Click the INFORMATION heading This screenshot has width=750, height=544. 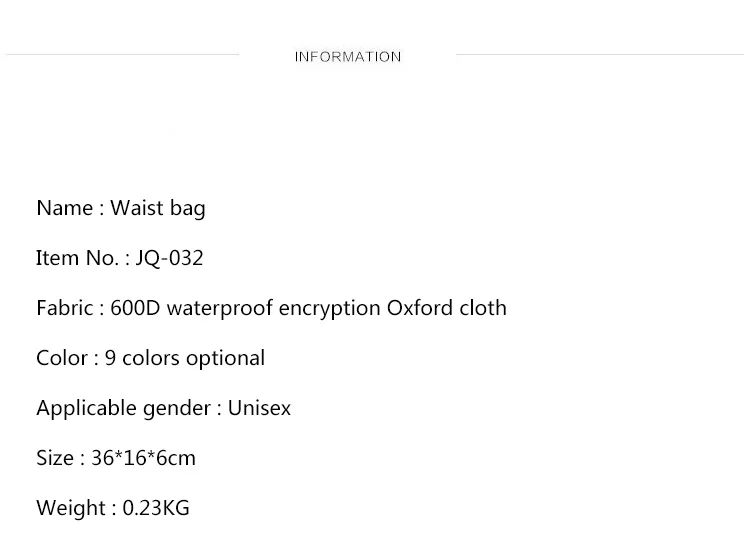point(348,57)
